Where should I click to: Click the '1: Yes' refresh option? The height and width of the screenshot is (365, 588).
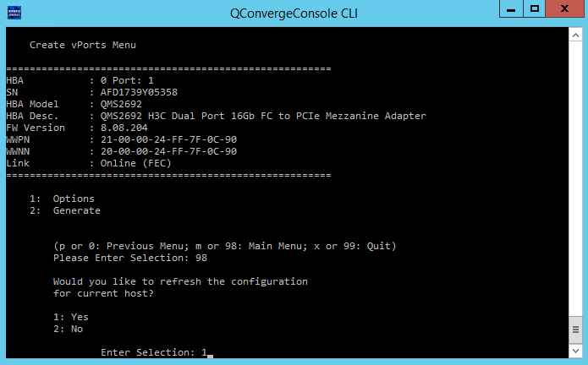pyautogui.click(x=71, y=317)
